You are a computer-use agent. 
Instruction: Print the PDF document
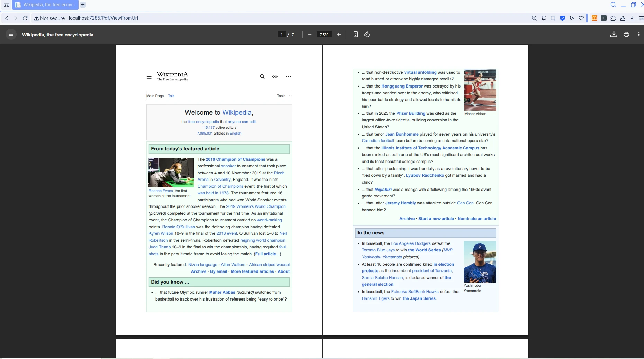[626, 34]
